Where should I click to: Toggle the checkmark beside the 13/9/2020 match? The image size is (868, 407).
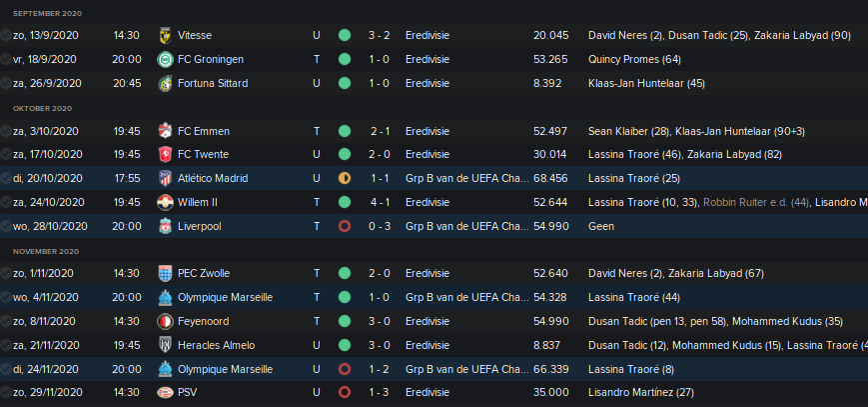click(x=6, y=35)
